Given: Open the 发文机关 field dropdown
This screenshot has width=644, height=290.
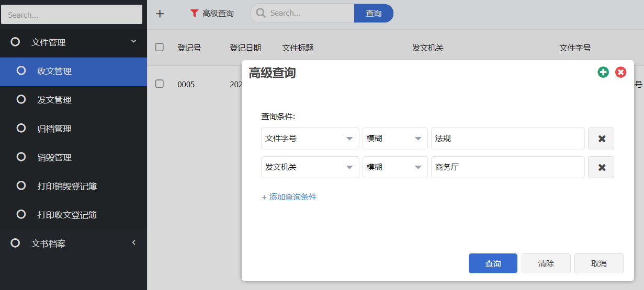Looking at the screenshot, I should pyautogui.click(x=310, y=167).
